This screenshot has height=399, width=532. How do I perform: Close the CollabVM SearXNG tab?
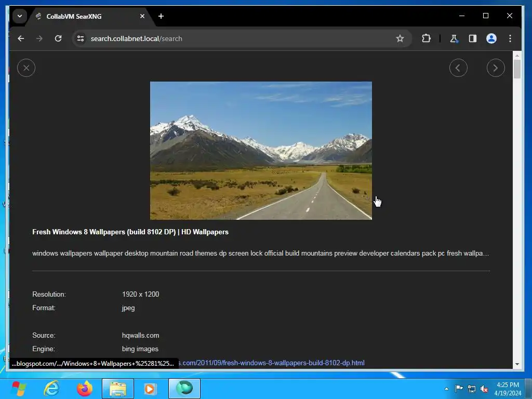(142, 16)
